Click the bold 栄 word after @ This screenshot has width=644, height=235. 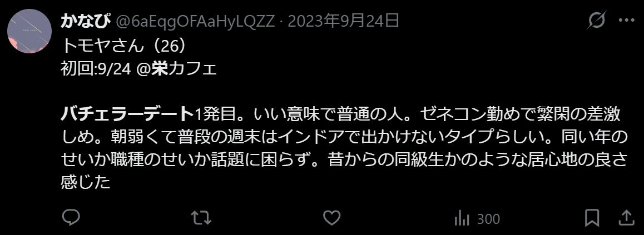click(x=160, y=69)
